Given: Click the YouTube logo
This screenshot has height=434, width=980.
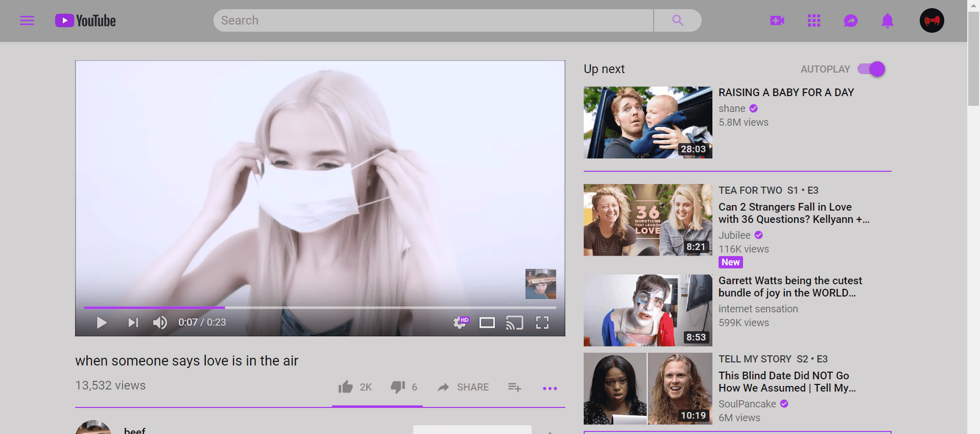Looking at the screenshot, I should 85,20.
